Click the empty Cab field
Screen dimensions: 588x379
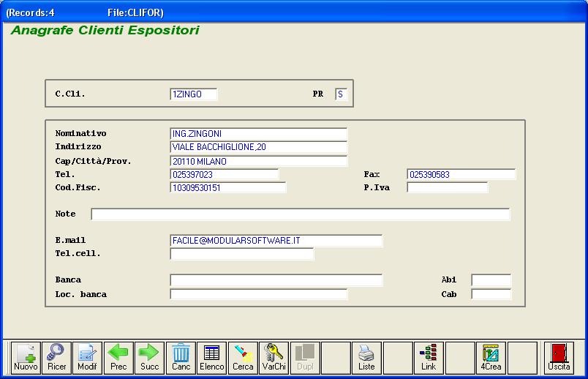(491, 294)
